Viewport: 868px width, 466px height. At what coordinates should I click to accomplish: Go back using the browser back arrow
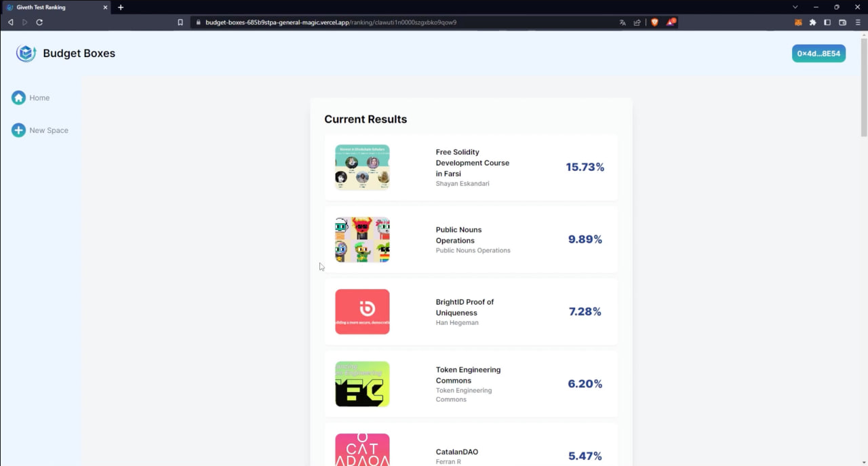pyautogui.click(x=10, y=22)
